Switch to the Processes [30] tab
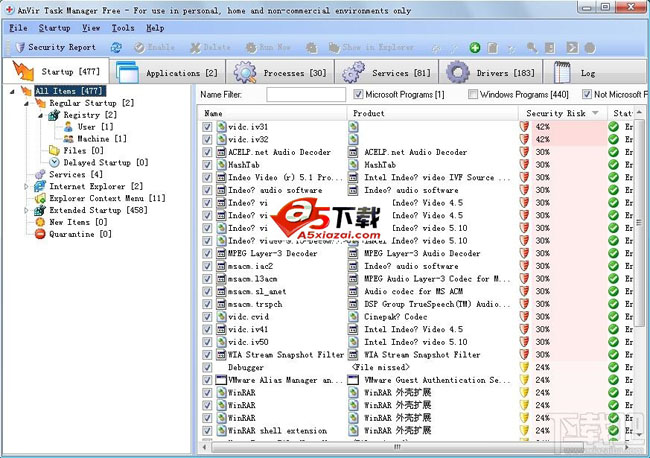The image size is (650, 458). pyautogui.click(x=280, y=72)
